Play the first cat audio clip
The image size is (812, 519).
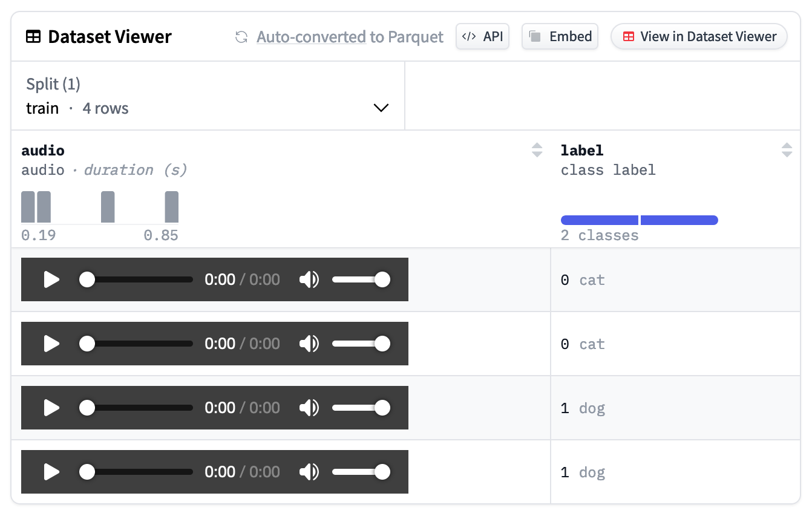(52, 279)
